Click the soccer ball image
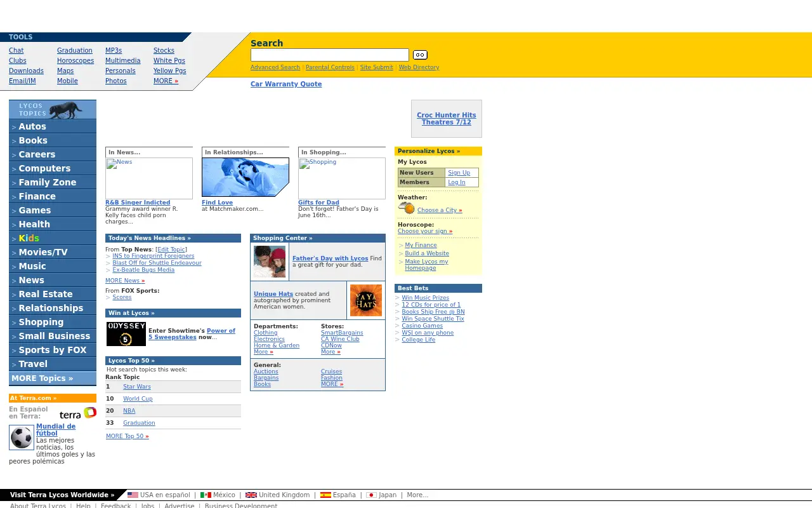The height and width of the screenshot is (508, 812). coord(22,438)
